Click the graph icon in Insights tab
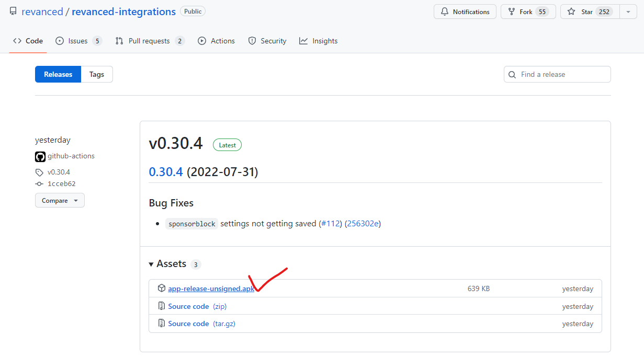Screen dimensions: 644x358 click(x=303, y=41)
